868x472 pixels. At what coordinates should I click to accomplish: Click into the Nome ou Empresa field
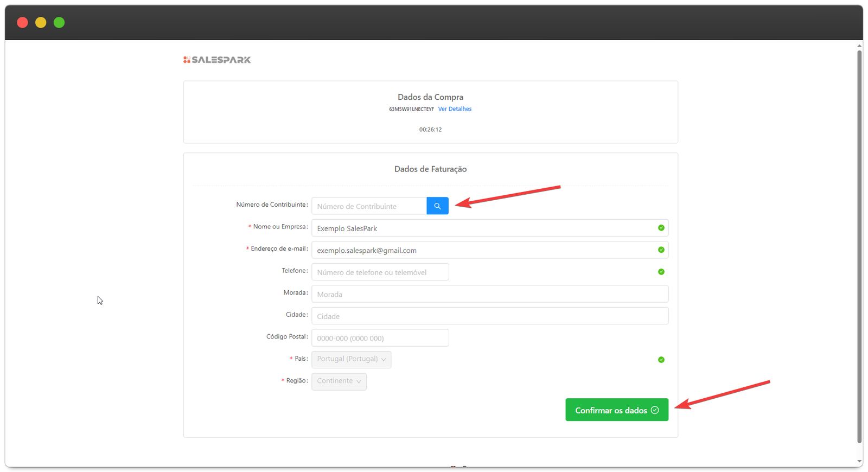pyautogui.click(x=483, y=228)
